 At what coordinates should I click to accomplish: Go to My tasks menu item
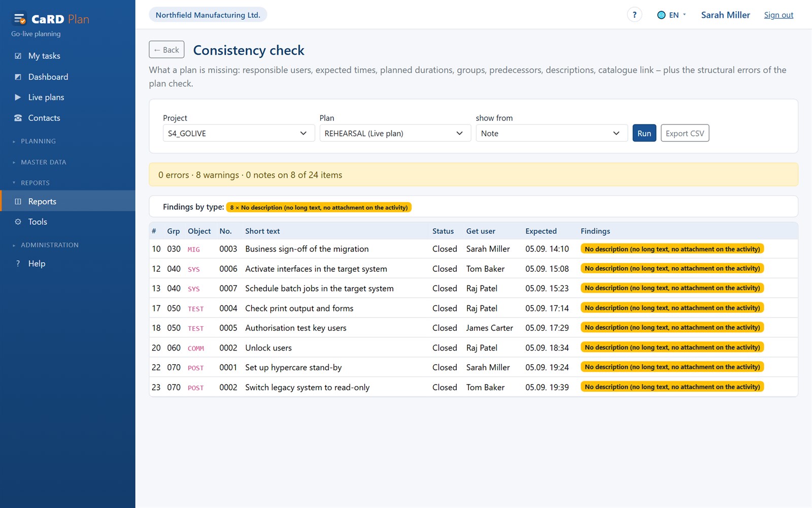coord(67,56)
